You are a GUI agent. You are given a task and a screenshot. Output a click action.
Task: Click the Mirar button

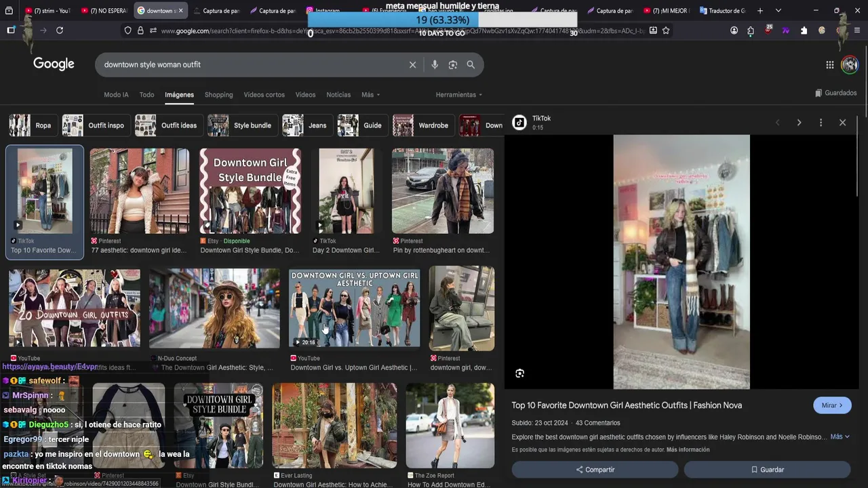[x=832, y=405]
